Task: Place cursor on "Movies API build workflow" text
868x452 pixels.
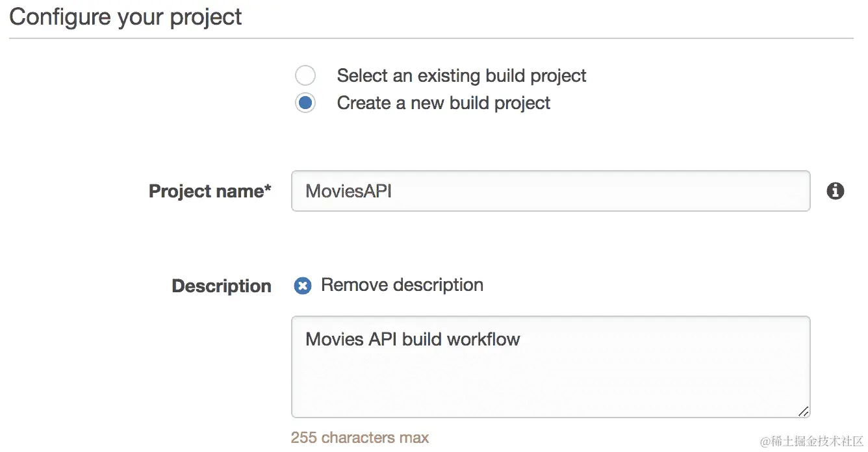Action: pos(413,339)
